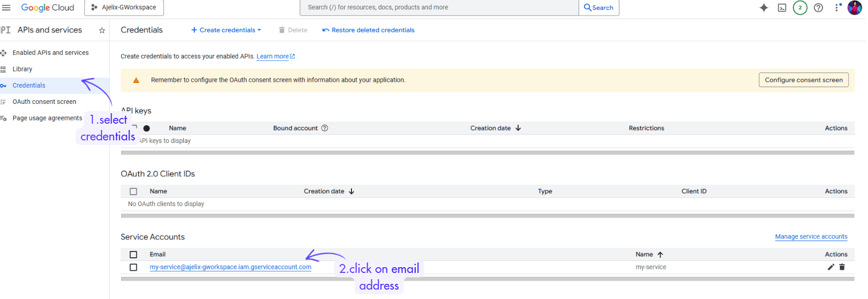Image resolution: width=868 pixels, height=299 pixels.
Task: Open the Ajelix-GWorkspace project picker
Action: pyautogui.click(x=124, y=7)
